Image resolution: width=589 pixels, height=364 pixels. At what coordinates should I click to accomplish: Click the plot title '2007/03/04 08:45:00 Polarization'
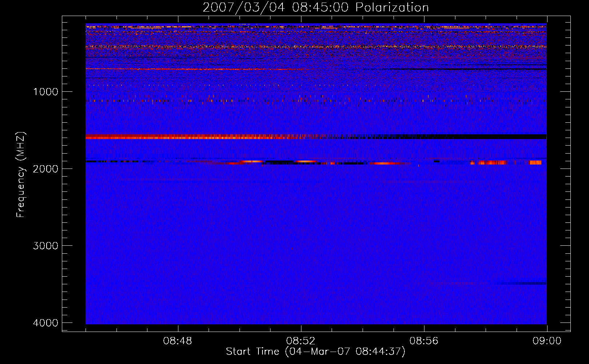tap(316, 8)
